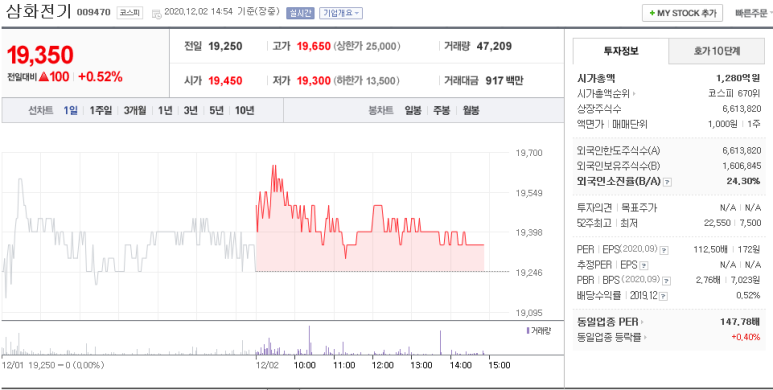The height and width of the screenshot is (390, 773).
Task: Show the 일봉 candlestick chart
Action: click(413, 110)
